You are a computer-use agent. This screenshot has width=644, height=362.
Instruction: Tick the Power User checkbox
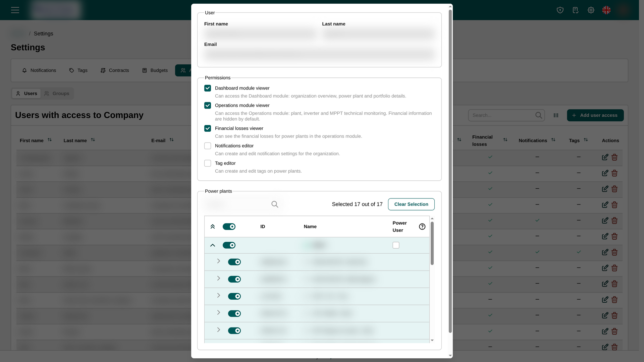point(396,245)
